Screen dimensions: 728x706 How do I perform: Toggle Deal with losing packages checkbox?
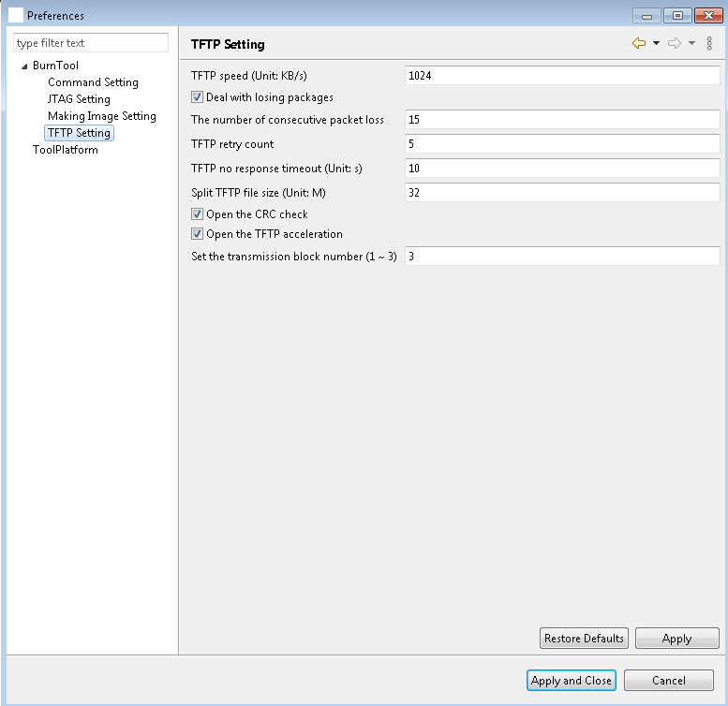198,96
